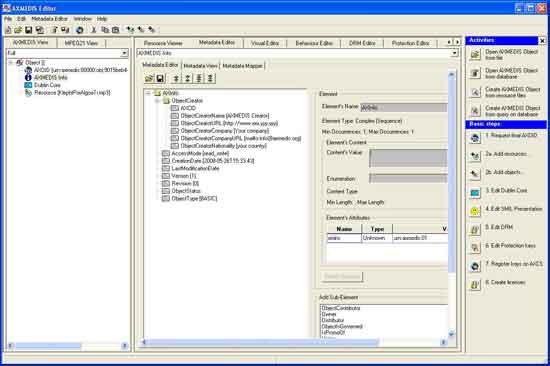Switch to the AXMEDIS View tab
This screenshot has height=366, width=550.
(31, 42)
